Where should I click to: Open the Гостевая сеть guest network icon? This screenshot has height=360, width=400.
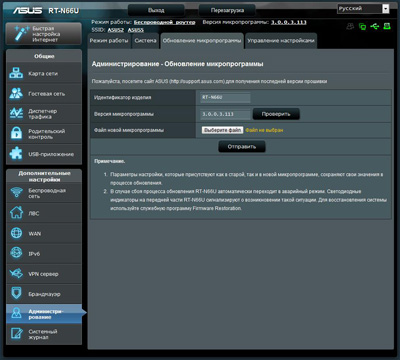pyautogui.click(x=16, y=94)
